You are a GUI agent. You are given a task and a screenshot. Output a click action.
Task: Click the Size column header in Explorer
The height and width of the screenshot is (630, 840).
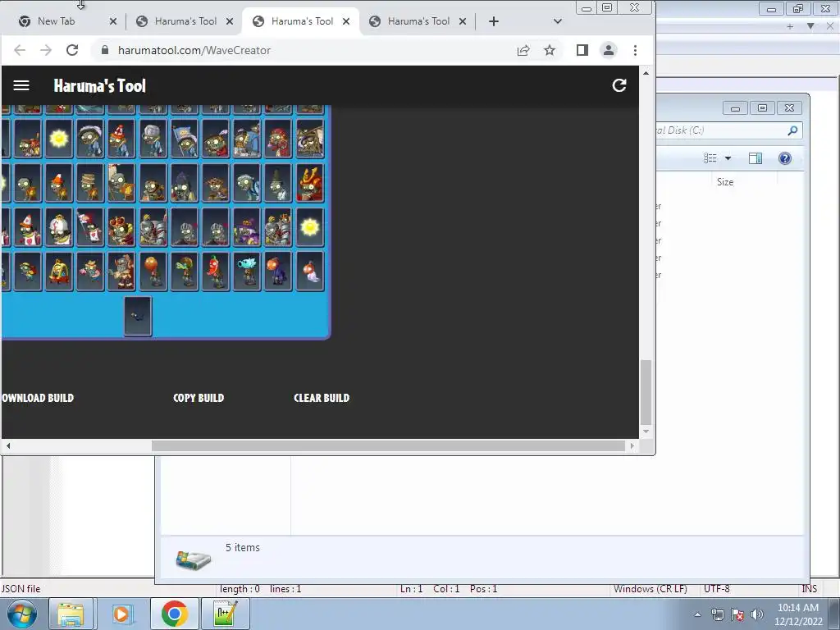725,182
